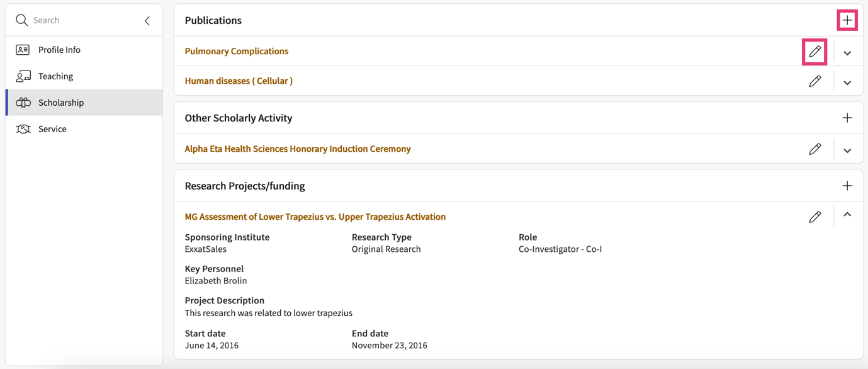868x369 pixels.
Task: Click the End date label
Action: coord(370,333)
